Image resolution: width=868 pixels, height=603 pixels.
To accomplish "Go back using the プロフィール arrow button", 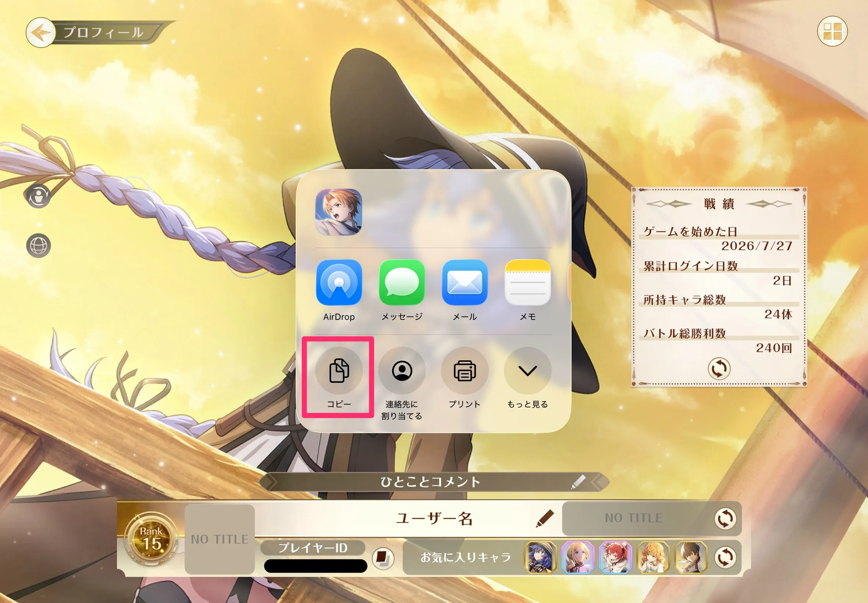I will coord(40,32).
